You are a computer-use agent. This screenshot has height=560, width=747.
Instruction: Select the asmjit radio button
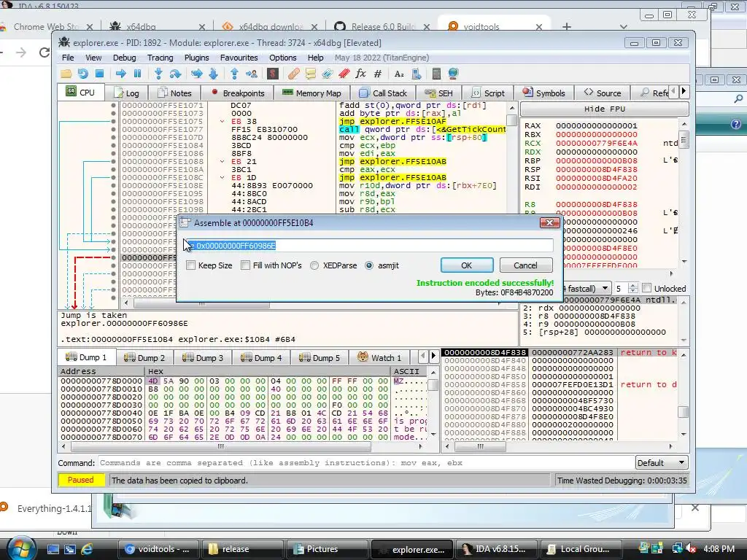tap(369, 265)
